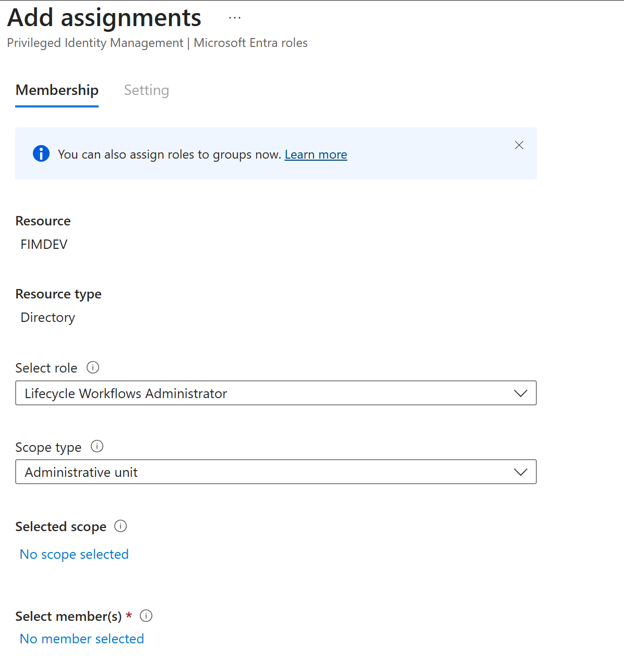Select the Membership tab
This screenshot has width=624, height=672.
(57, 90)
